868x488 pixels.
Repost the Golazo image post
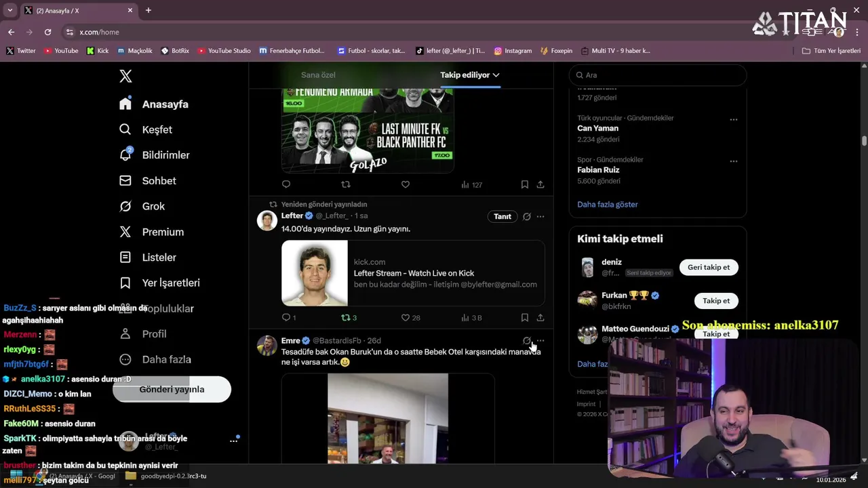tap(346, 184)
